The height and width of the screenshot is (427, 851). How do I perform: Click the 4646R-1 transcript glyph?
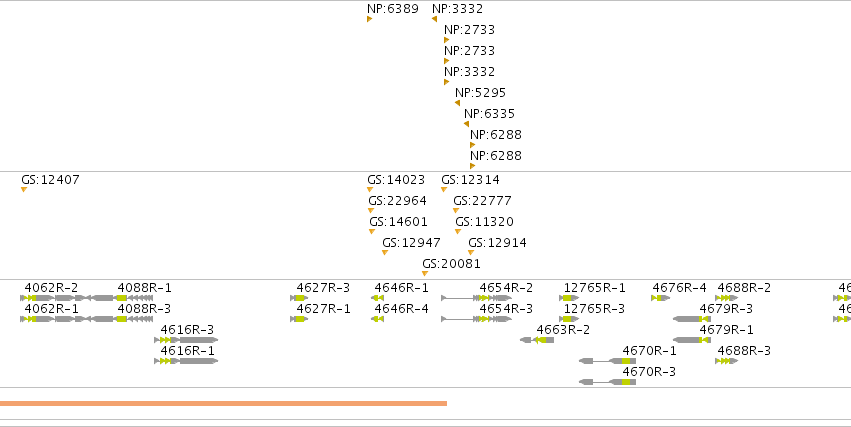click(x=378, y=298)
